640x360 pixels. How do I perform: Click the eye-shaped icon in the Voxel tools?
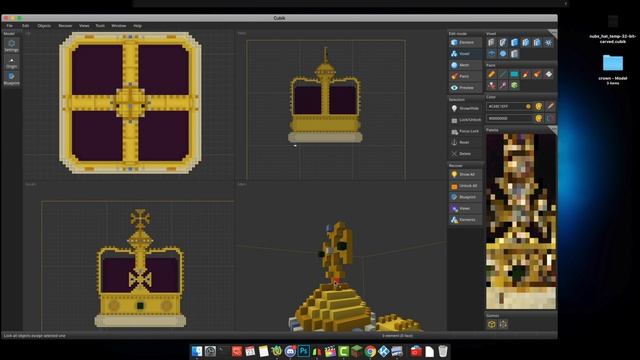click(491, 54)
